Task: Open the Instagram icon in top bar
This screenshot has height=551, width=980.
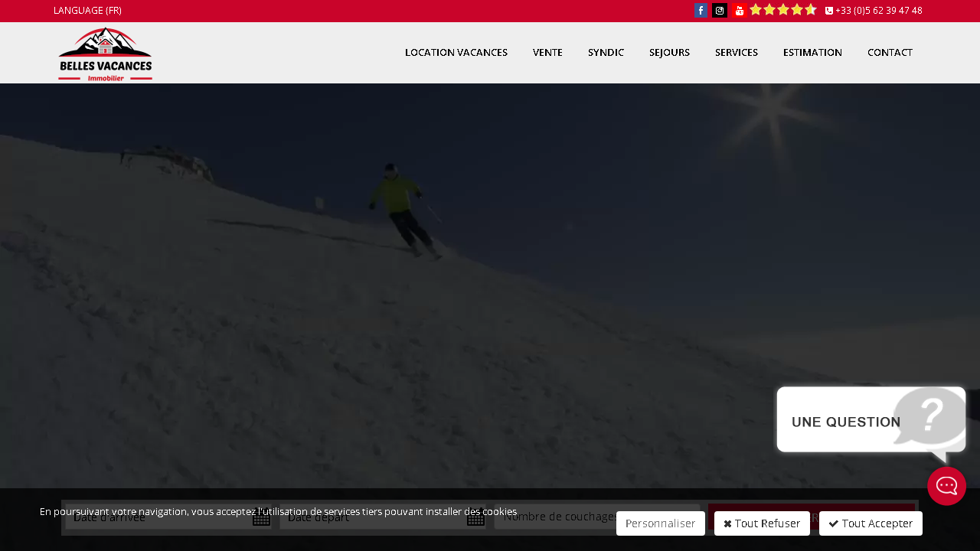Action: click(x=720, y=11)
